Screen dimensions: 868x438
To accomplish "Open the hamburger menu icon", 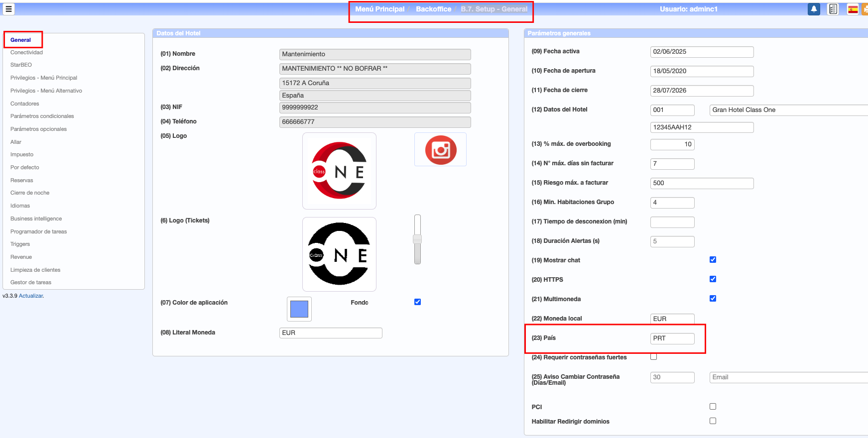I will [x=8, y=9].
